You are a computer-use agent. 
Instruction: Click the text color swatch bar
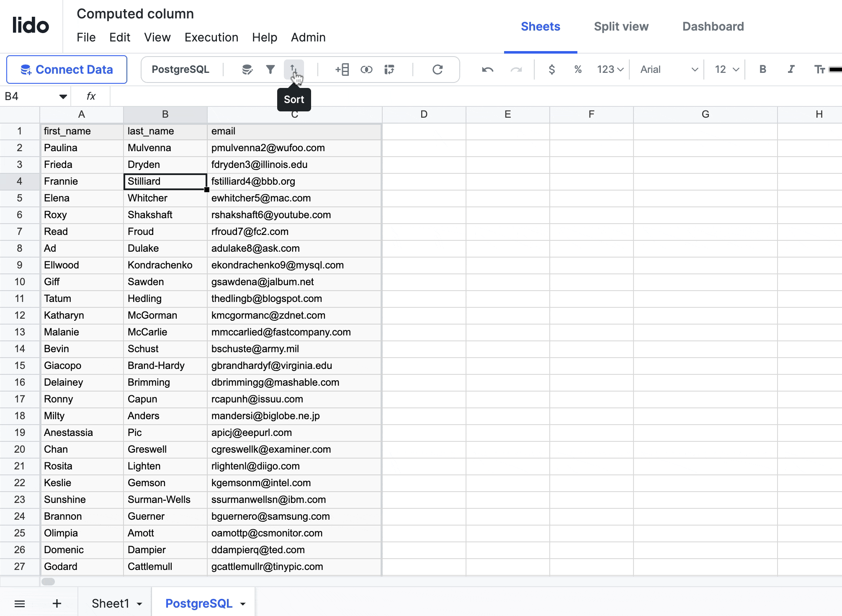click(835, 70)
